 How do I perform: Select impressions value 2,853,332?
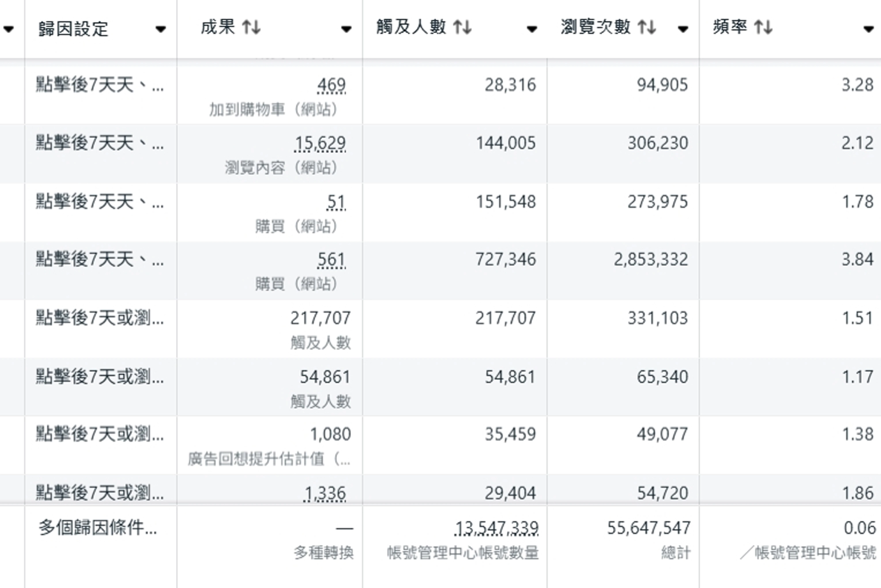[x=651, y=260]
